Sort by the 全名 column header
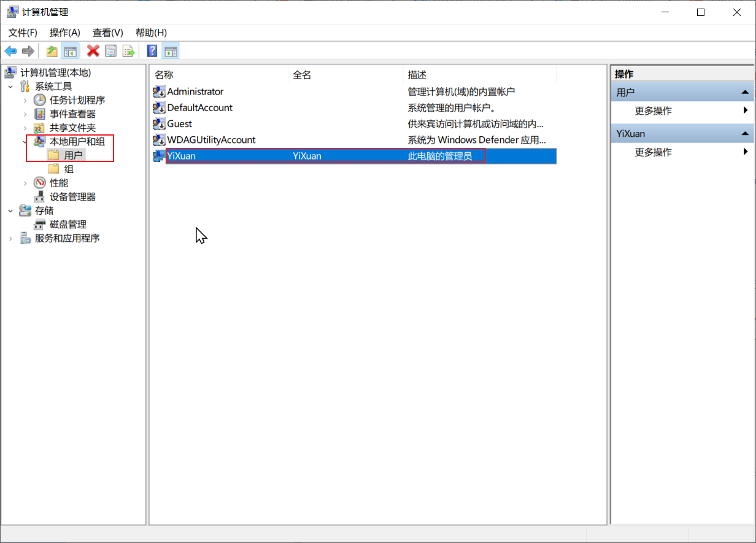Screen dimensions: 756x543 coord(346,75)
